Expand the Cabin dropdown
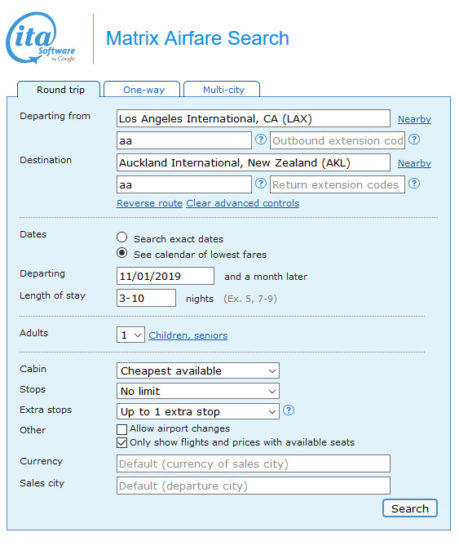The height and width of the screenshot is (550, 459). click(x=198, y=371)
